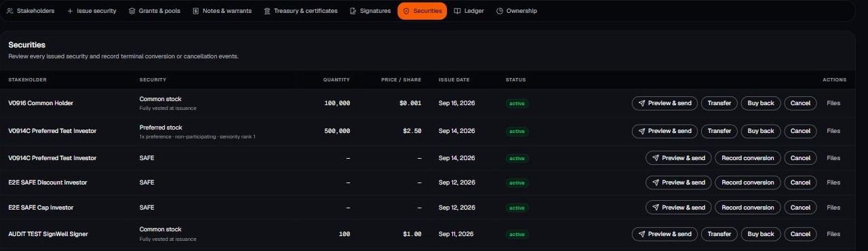Click the bank icon beside Treasury & certificates
Image resolution: width=868 pixels, height=251 pixels.
(267, 11)
